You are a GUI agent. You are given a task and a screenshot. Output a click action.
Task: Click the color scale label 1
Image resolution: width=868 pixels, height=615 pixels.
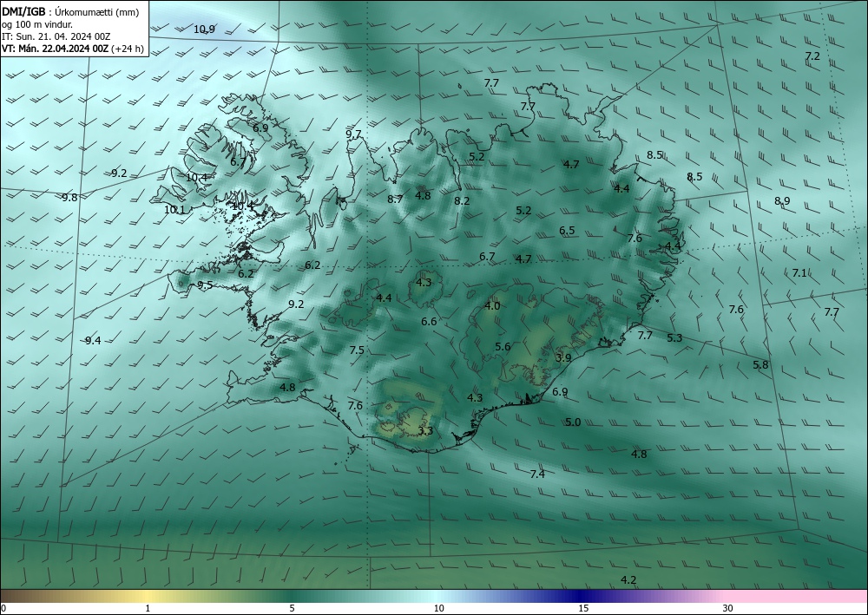tap(148, 608)
